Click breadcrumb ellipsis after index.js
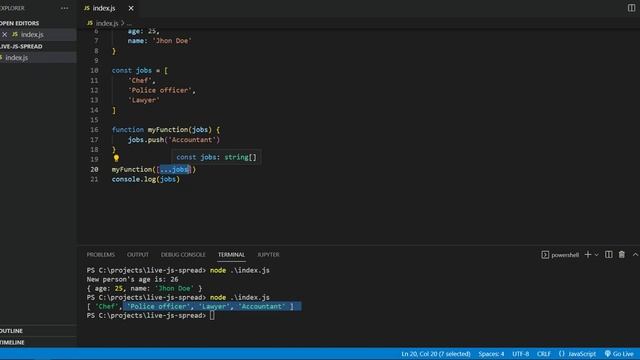The image size is (640, 360). 129,23
